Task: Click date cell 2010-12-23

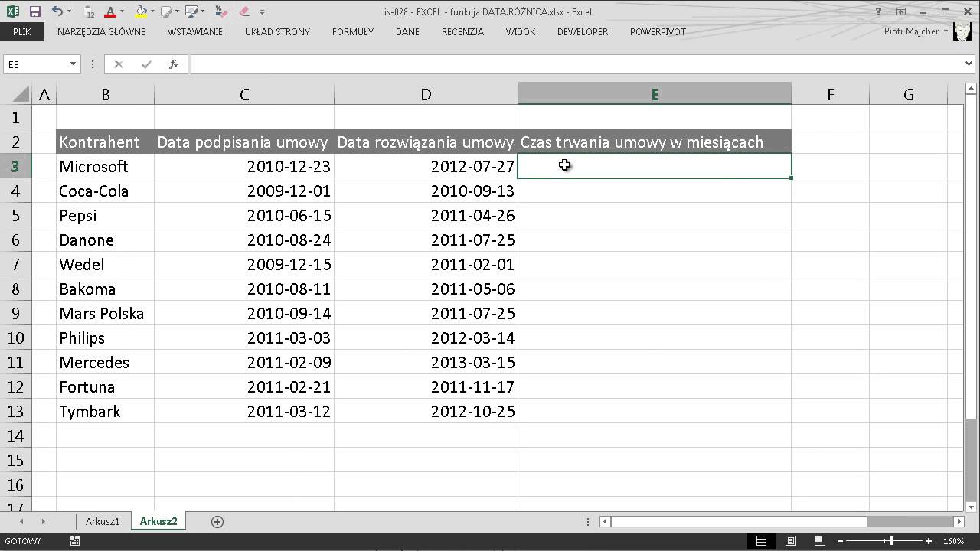Action: coord(244,167)
